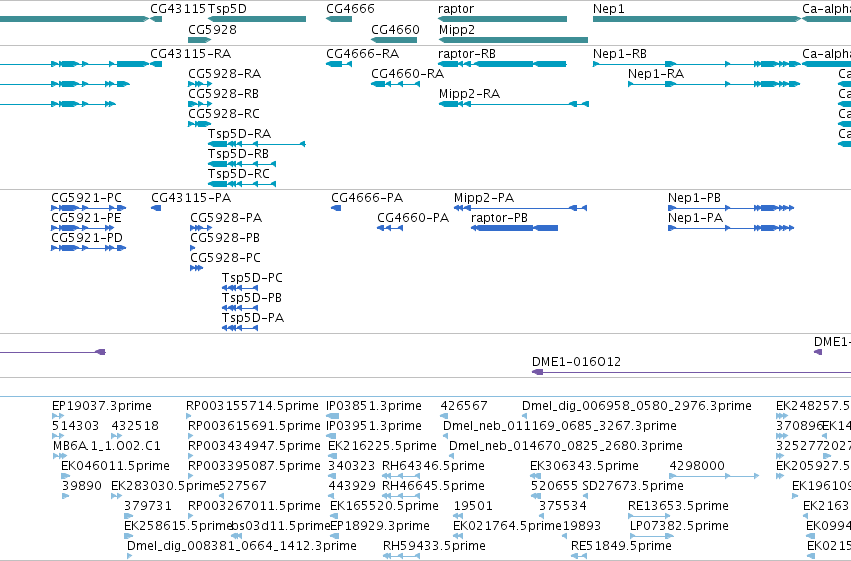Select the Tsp5D gene bar

(x=257, y=19)
